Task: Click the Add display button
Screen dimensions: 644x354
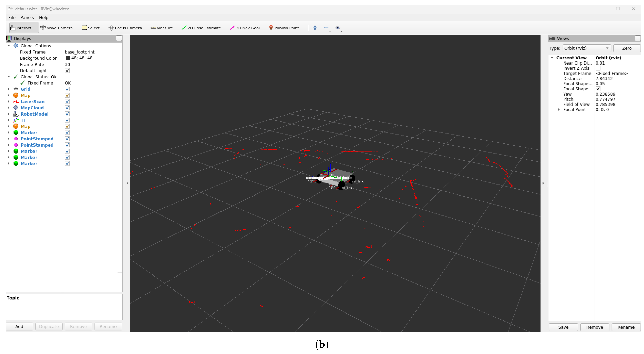Action: [x=19, y=326]
